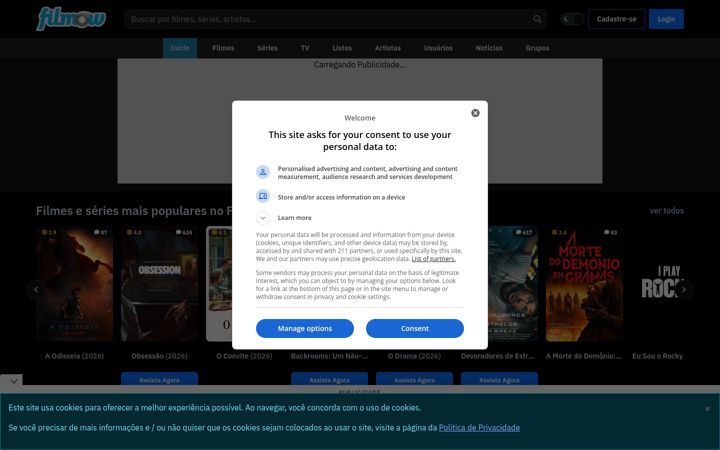Screen dimensions: 720x450
Task: Click the ver todos link
Action: point(667,211)
